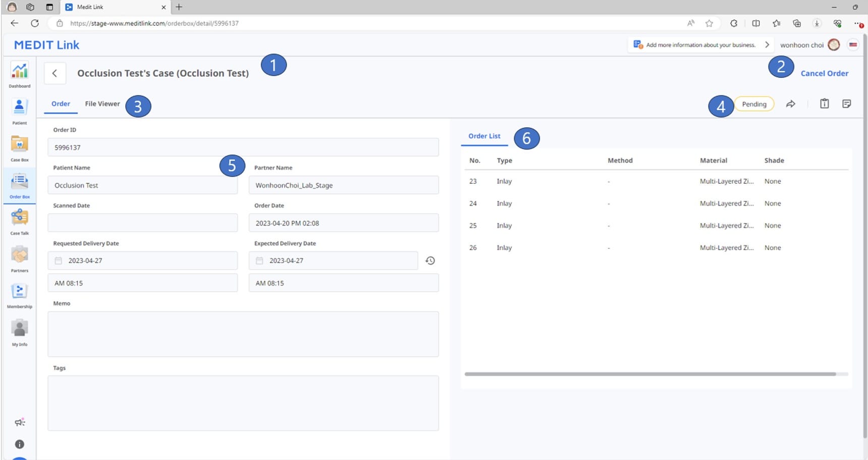This screenshot has height=460, width=868.
Task: Select order list row No. 24
Action: pos(656,203)
